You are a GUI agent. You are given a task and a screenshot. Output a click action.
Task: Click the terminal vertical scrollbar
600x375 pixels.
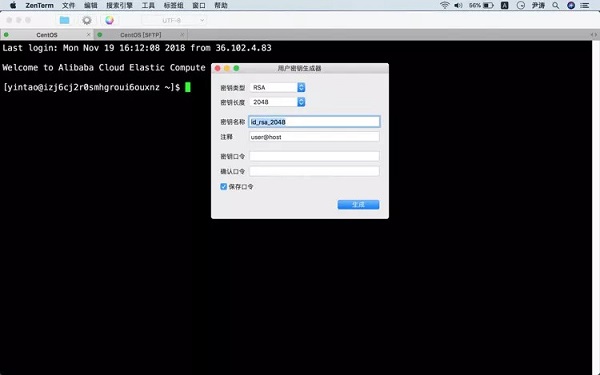pos(596,207)
